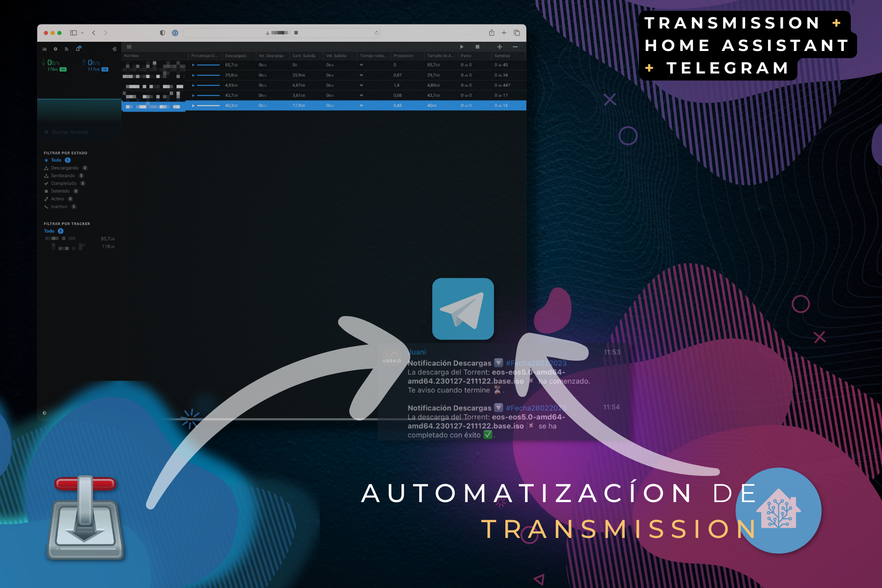The image size is (882, 588).
Task: Click the logout icon in sidebar header
Action: click(x=114, y=49)
